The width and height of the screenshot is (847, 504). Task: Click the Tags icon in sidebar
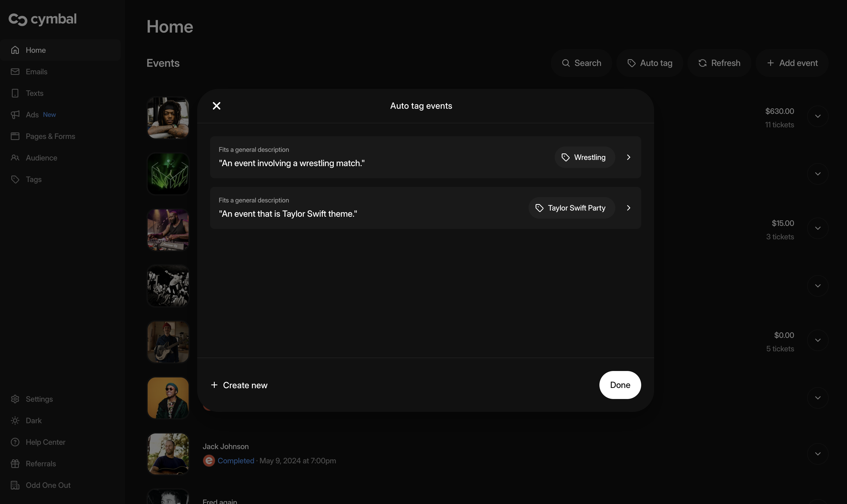pyautogui.click(x=15, y=179)
